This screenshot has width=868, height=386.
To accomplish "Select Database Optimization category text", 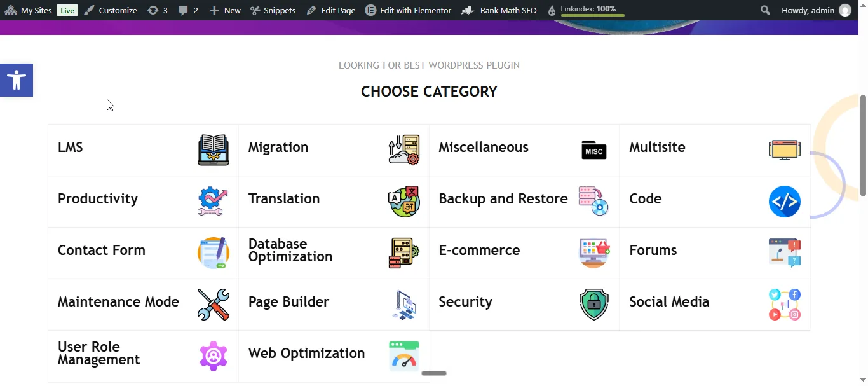I will (290, 251).
